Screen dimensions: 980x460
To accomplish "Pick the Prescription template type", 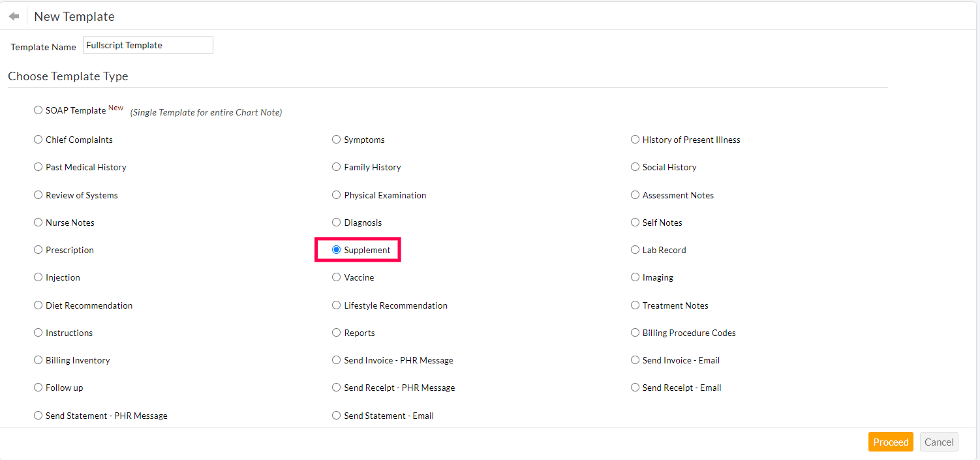I will [38, 250].
